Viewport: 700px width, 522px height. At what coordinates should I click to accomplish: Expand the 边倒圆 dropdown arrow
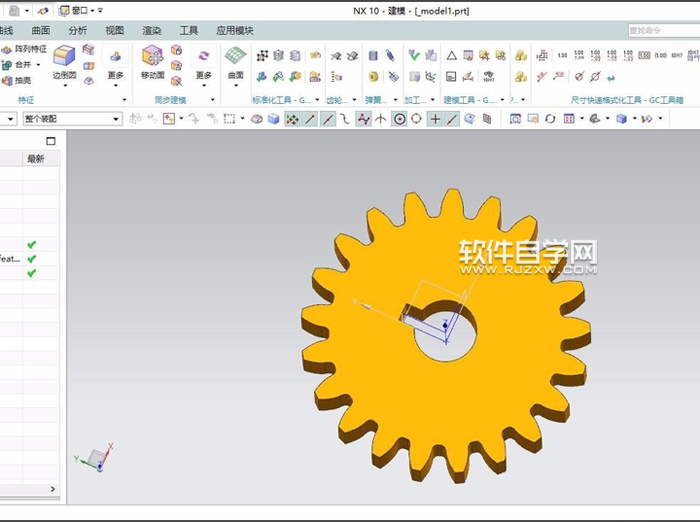tap(65, 85)
